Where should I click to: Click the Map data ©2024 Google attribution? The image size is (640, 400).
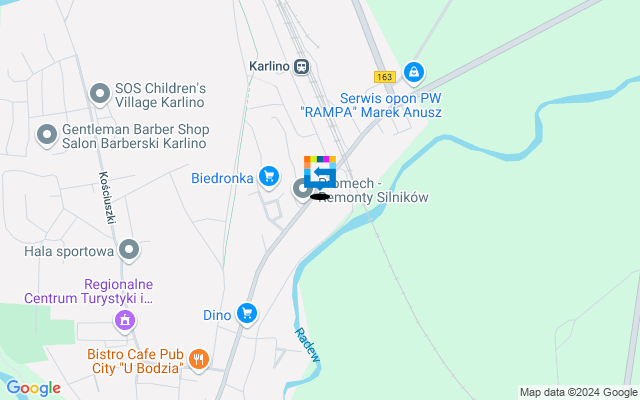(578, 392)
